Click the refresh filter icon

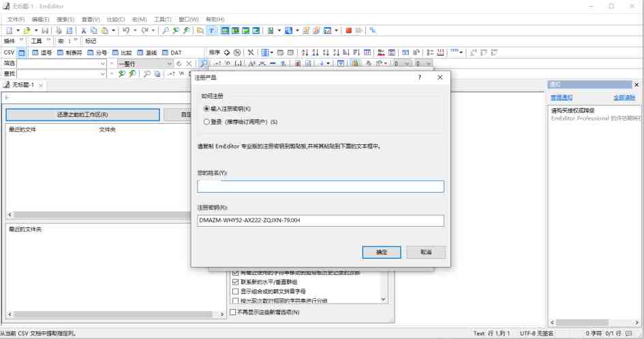[x=179, y=63]
